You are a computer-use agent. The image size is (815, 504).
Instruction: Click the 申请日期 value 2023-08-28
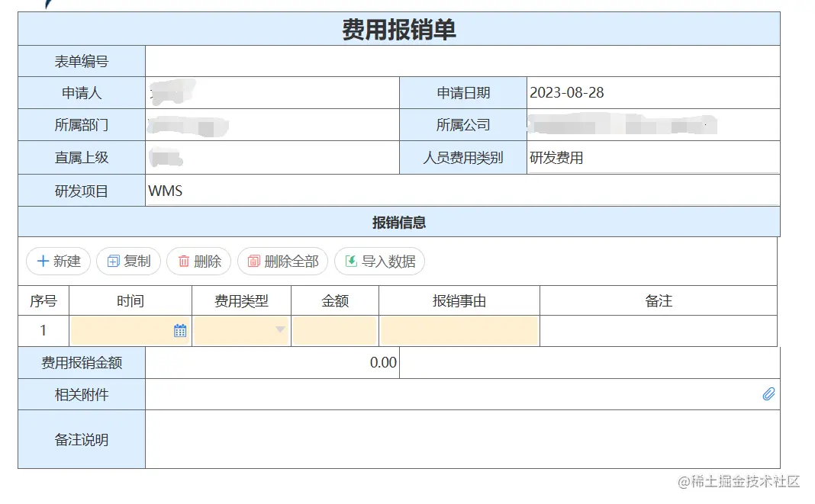[x=566, y=92]
